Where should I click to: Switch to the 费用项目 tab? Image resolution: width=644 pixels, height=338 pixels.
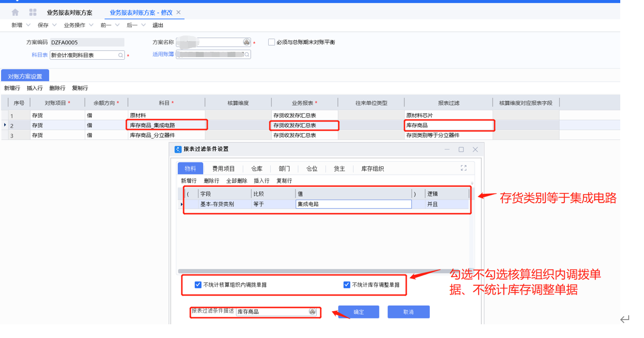point(224,168)
